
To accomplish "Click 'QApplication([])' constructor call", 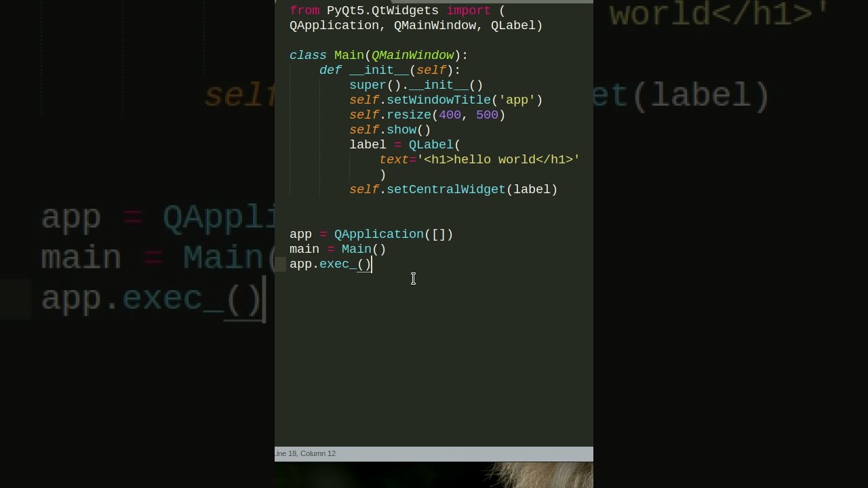I will [393, 234].
